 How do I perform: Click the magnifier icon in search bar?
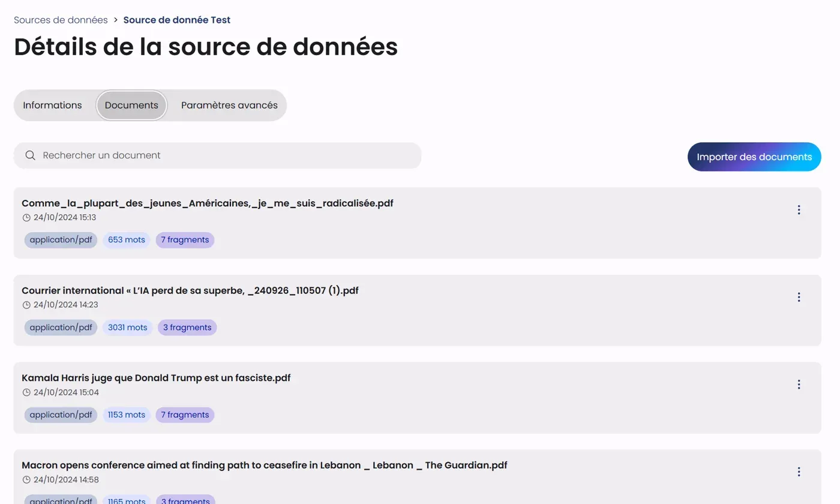[x=30, y=155]
